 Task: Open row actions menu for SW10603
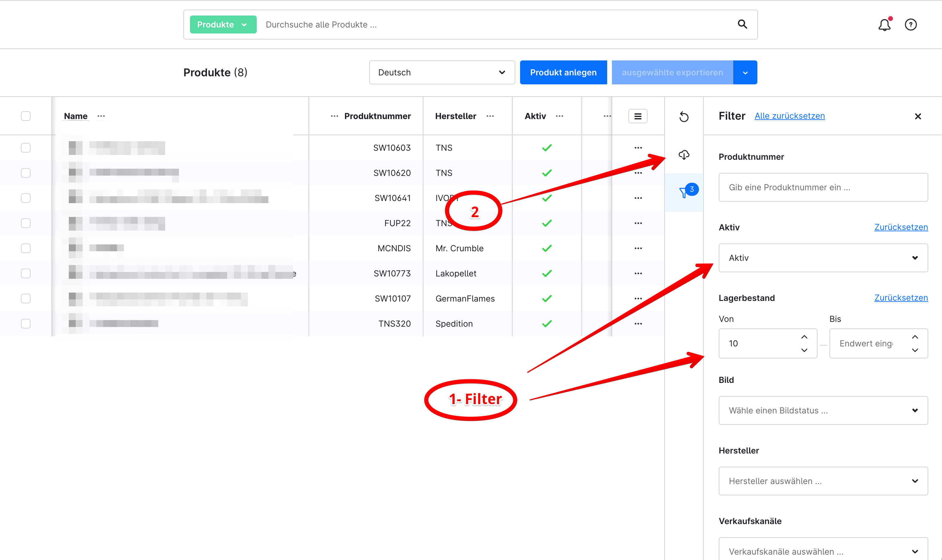point(638,148)
